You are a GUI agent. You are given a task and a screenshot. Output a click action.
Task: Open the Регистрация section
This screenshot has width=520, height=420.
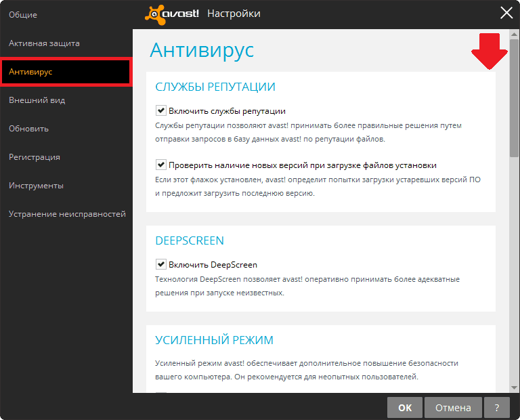[35, 157]
